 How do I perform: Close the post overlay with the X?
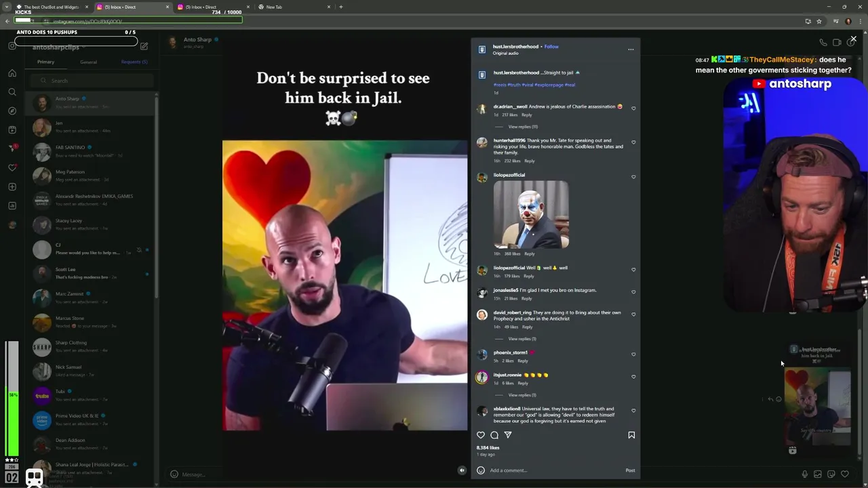coord(853,39)
